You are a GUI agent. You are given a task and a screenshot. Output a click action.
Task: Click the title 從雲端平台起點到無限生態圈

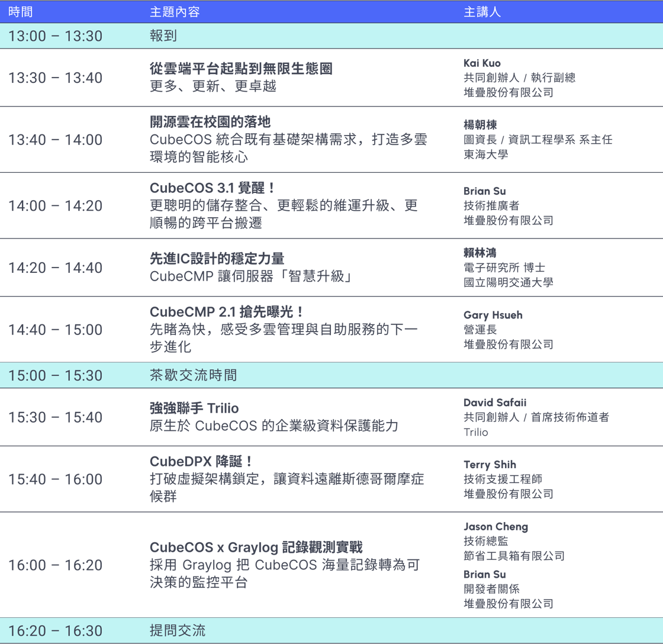click(241, 69)
